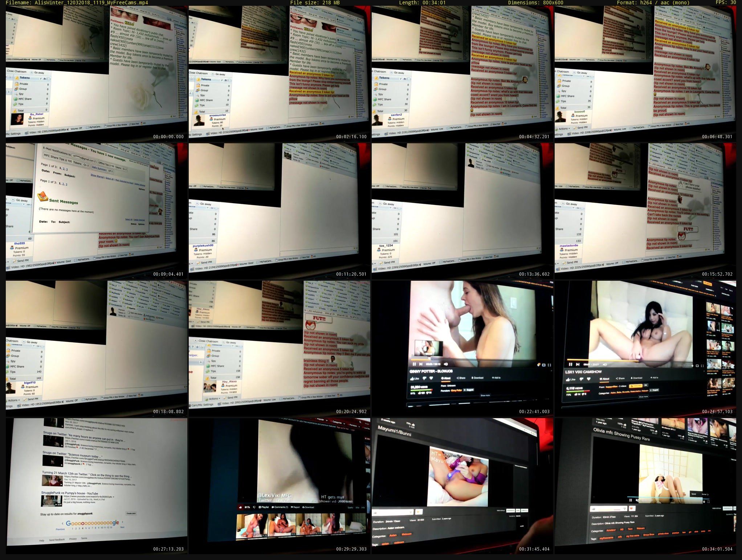
Task: Click the Playlist icon in 00:29:29 frame
Action: (260, 507)
